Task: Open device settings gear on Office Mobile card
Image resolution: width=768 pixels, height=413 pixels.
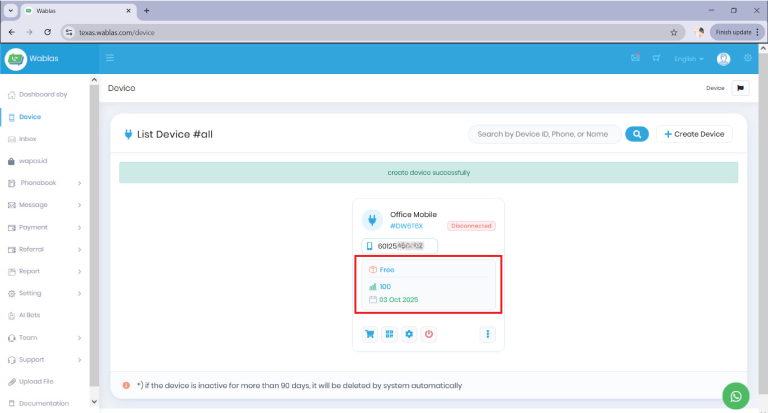Action: pos(409,334)
